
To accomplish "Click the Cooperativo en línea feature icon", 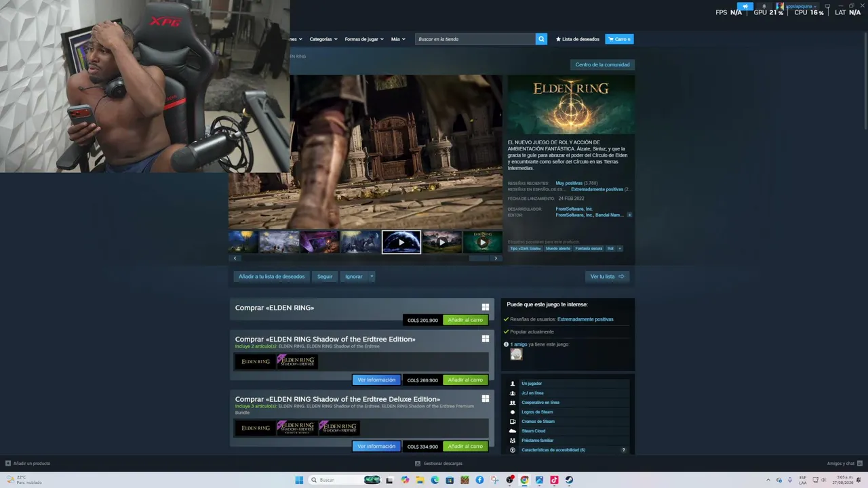I will point(513,403).
